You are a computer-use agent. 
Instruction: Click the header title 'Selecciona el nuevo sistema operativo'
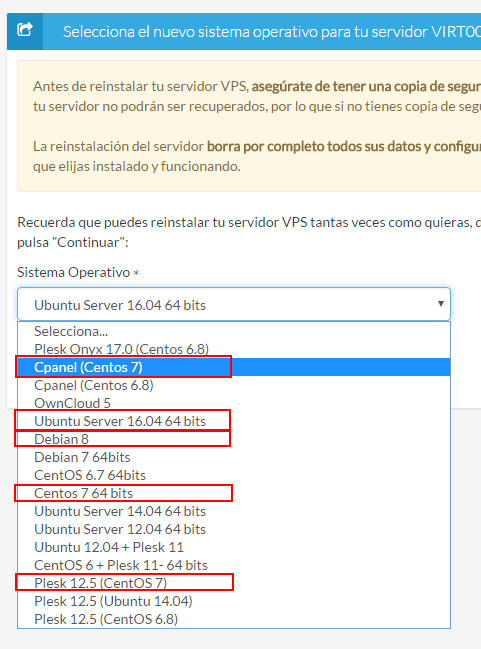tap(190, 32)
